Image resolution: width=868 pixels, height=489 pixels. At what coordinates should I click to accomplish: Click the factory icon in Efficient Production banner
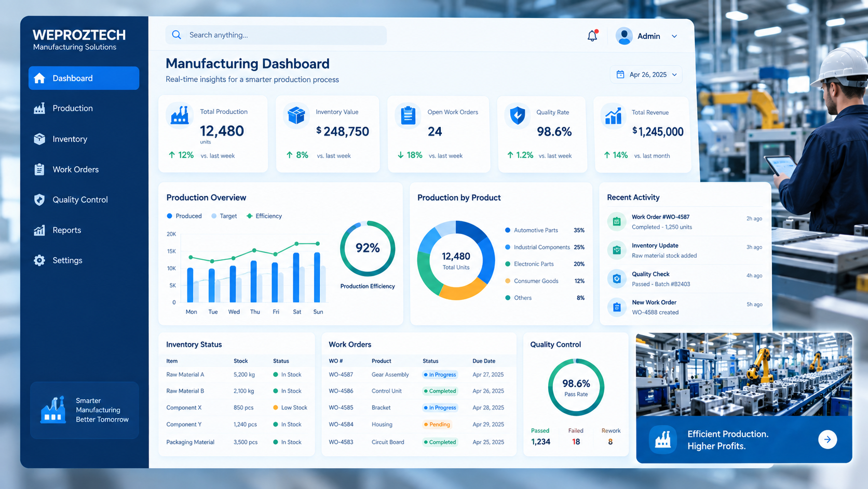point(662,440)
